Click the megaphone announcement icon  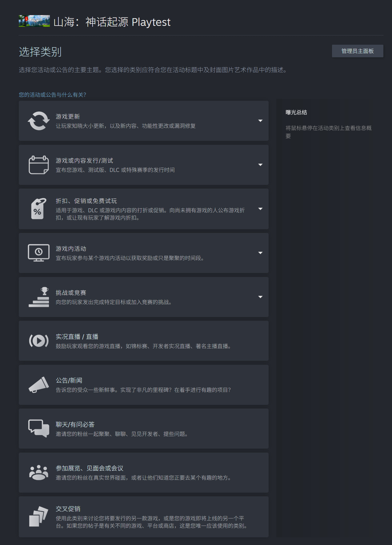point(39,385)
